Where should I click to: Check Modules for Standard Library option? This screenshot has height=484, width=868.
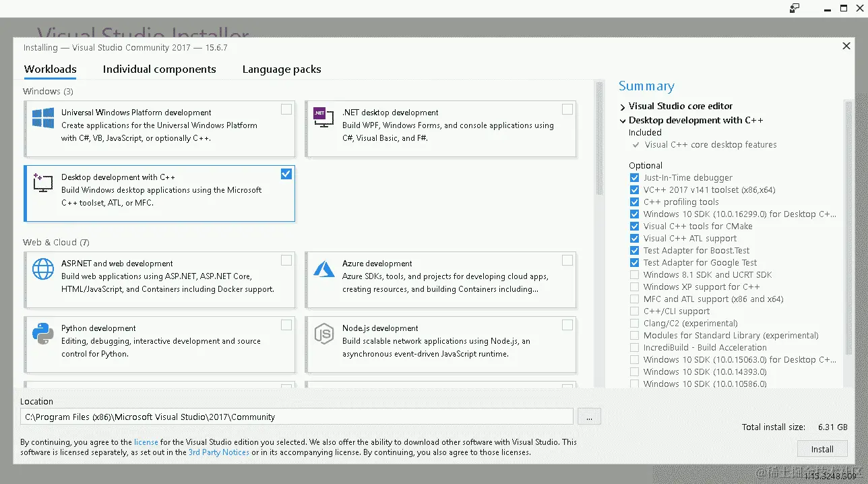click(634, 336)
